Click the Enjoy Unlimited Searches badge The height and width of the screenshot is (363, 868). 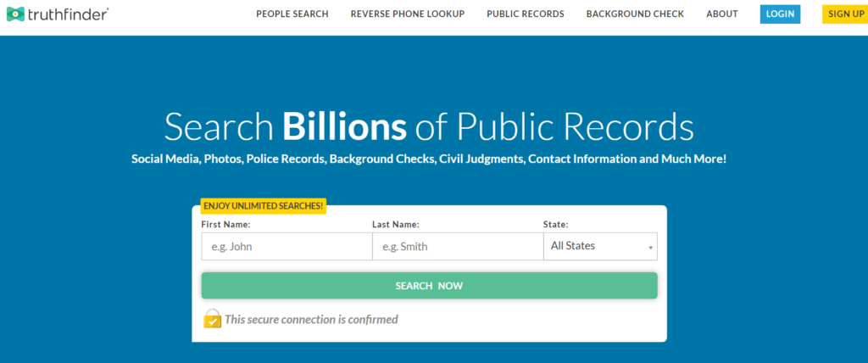[263, 206]
